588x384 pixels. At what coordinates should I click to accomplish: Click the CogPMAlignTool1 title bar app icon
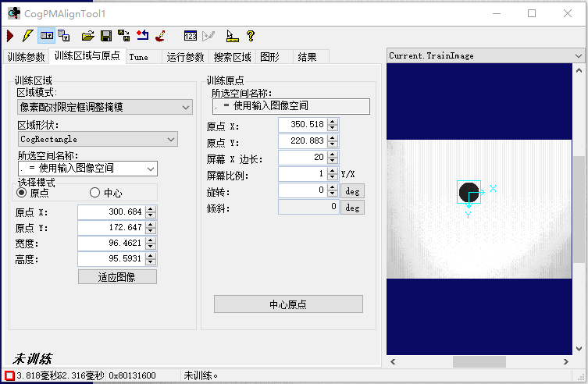pyautogui.click(x=14, y=13)
